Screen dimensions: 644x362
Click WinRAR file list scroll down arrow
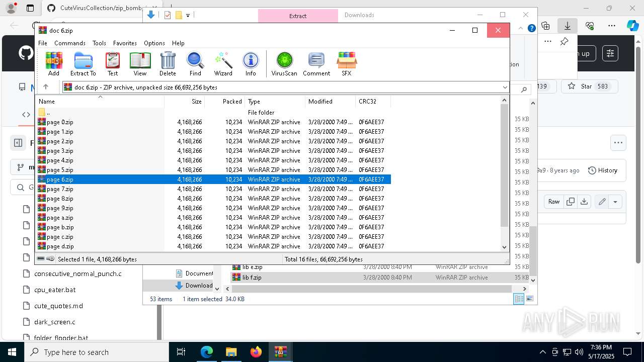pyautogui.click(x=505, y=247)
